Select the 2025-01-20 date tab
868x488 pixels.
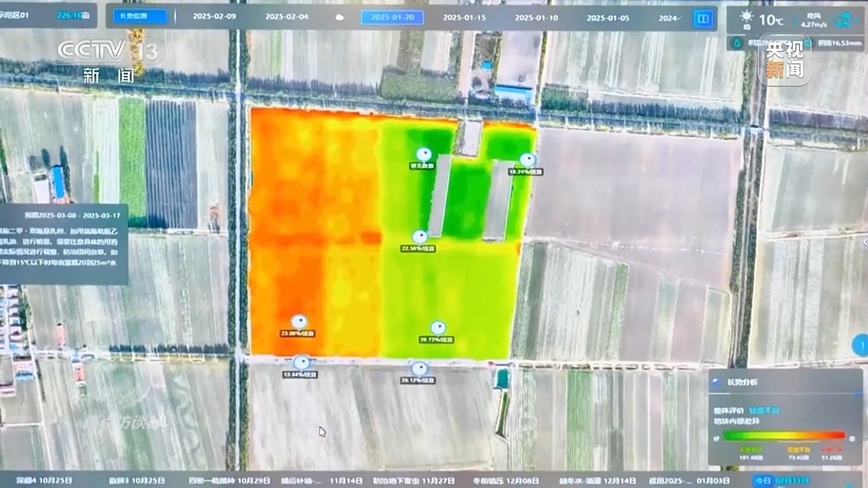392,18
